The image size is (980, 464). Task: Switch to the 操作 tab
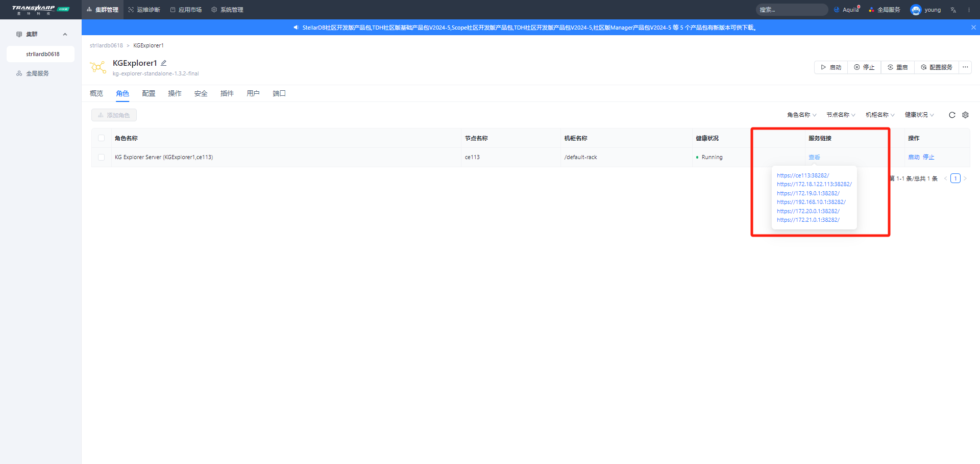point(175,93)
